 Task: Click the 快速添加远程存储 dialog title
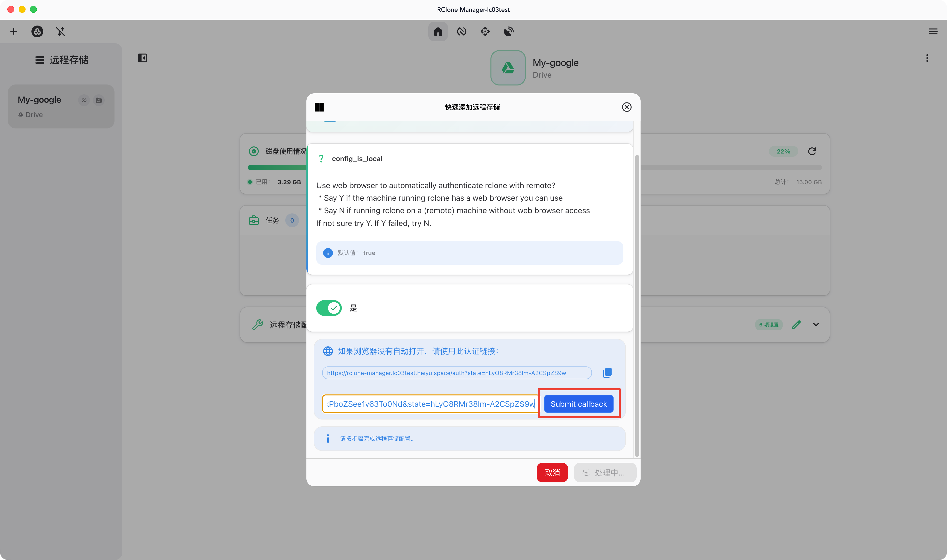click(x=472, y=107)
